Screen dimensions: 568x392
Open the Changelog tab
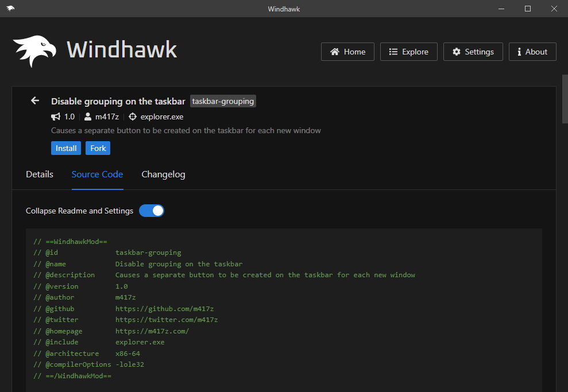[163, 174]
